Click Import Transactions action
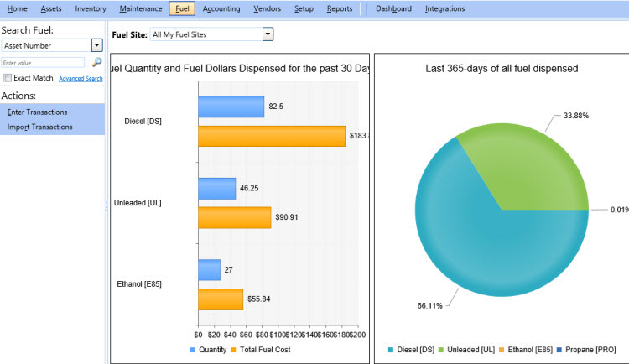The width and height of the screenshot is (629, 364). (39, 127)
